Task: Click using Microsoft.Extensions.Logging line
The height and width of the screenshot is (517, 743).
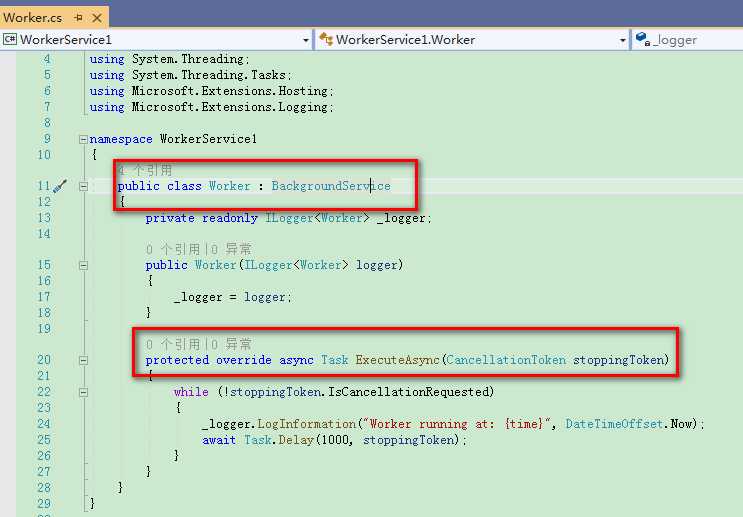Action: pyautogui.click(x=211, y=107)
